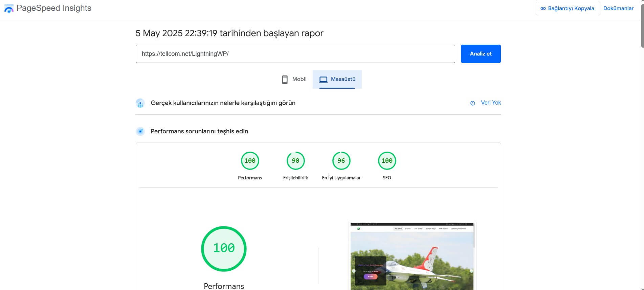This screenshot has height=290, width=644.
Task: Click 'Gerçek kullanıcılarınızın nelerle karşılaştığını görün' text
Action: click(223, 103)
